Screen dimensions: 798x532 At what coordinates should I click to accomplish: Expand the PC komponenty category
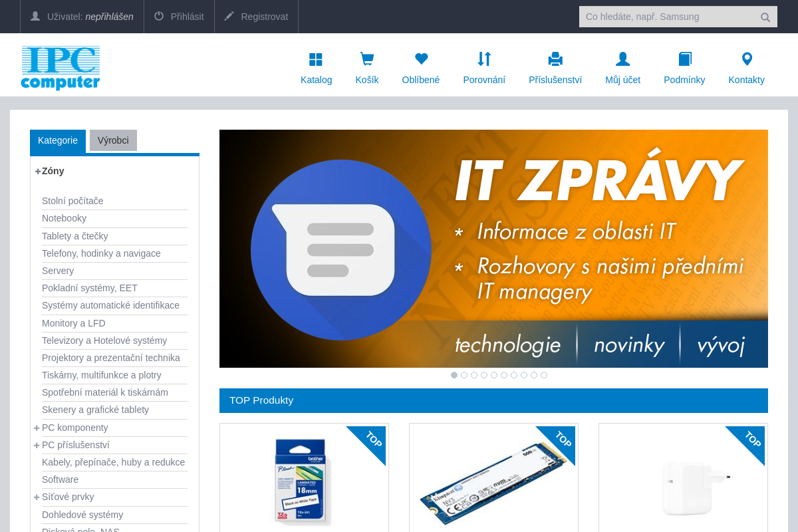pos(37,428)
